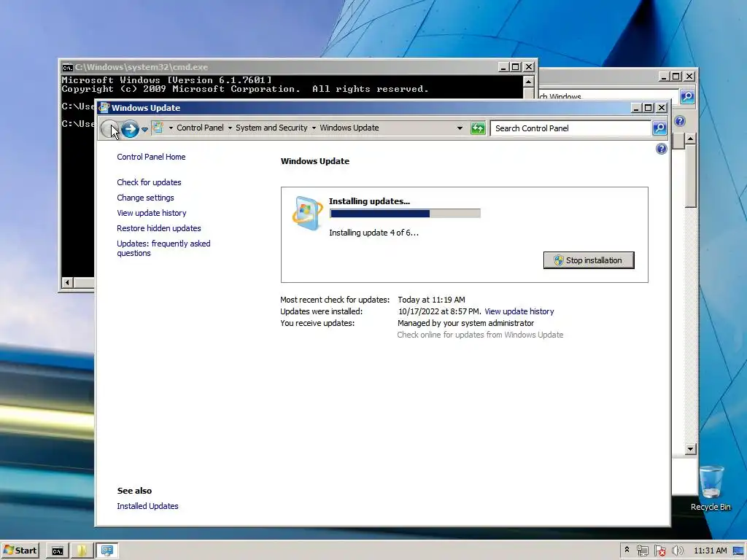Click the Installing update 4 of 6 text
The image size is (747, 560).
(x=373, y=233)
